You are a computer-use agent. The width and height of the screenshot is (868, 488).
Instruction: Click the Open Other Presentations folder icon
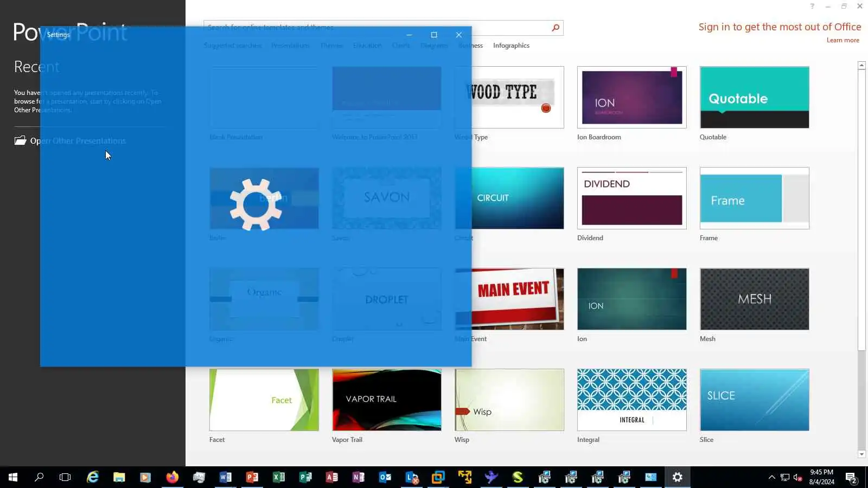(20, 140)
